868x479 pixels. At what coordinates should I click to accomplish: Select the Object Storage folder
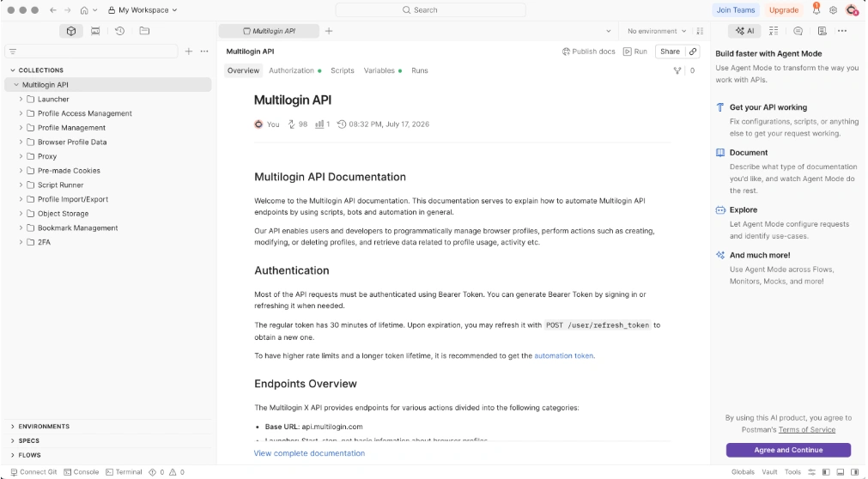[x=64, y=213]
